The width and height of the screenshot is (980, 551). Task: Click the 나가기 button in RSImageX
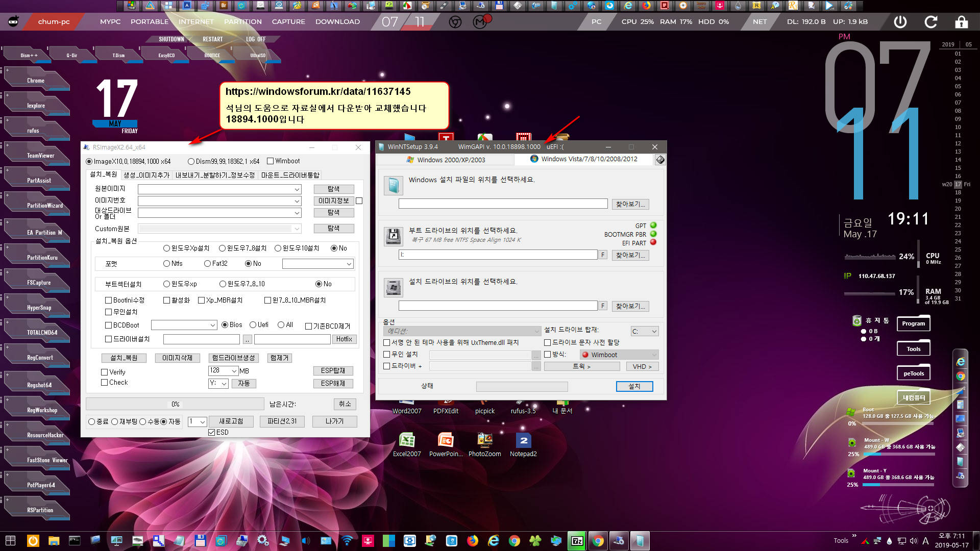pyautogui.click(x=334, y=421)
